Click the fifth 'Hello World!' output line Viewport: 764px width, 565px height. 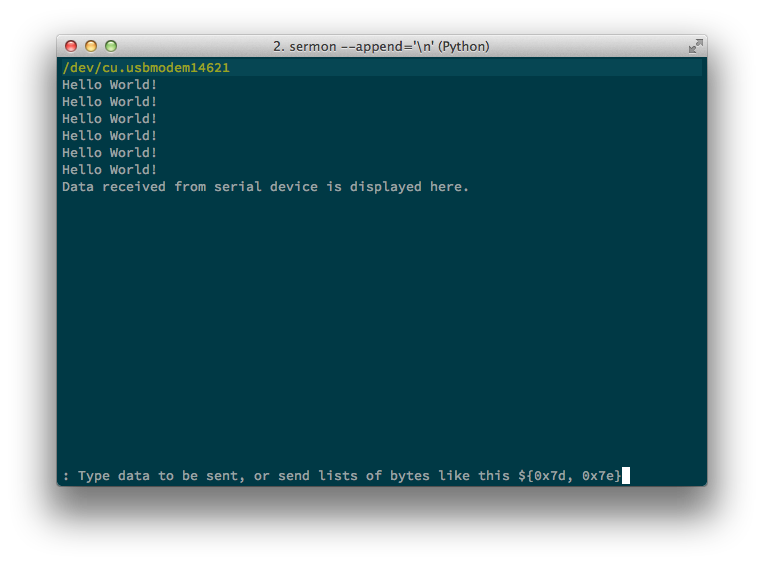pyautogui.click(x=110, y=153)
